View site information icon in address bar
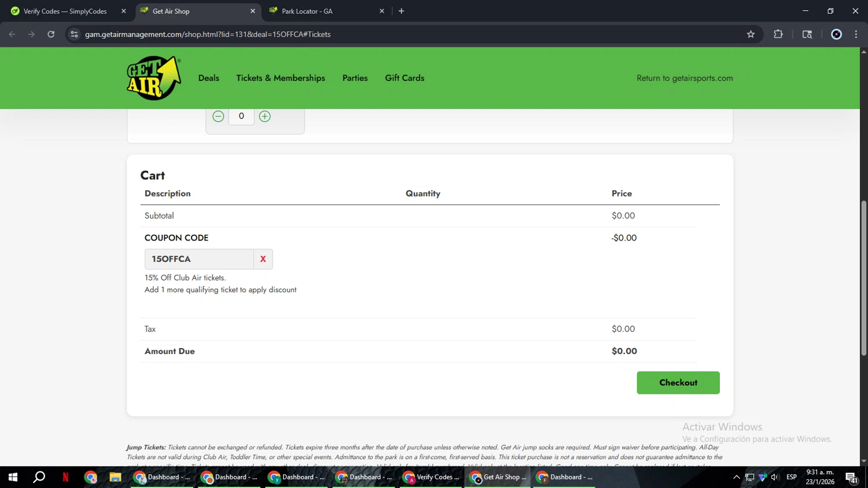This screenshot has height=488, width=868. pyautogui.click(x=74, y=34)
